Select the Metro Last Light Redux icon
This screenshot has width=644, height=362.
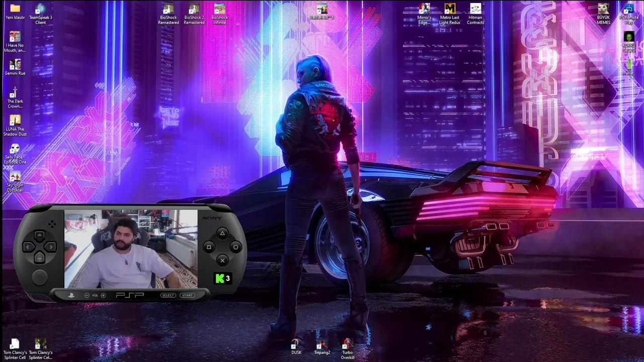point(450,9)
